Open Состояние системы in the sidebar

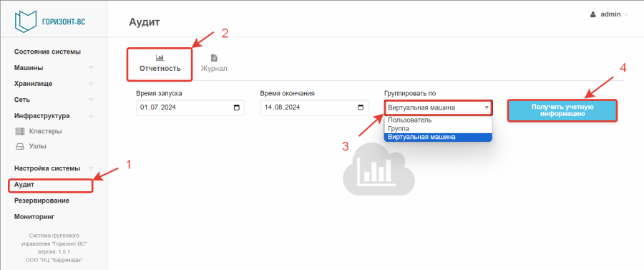click(x=47, y=52)
